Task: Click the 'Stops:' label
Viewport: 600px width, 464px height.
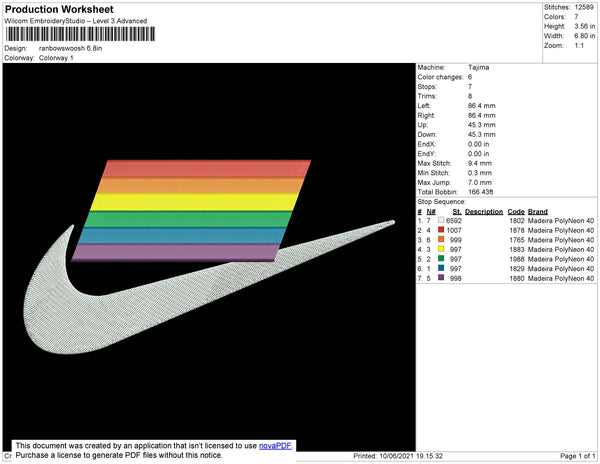Action: coord(427,87)
